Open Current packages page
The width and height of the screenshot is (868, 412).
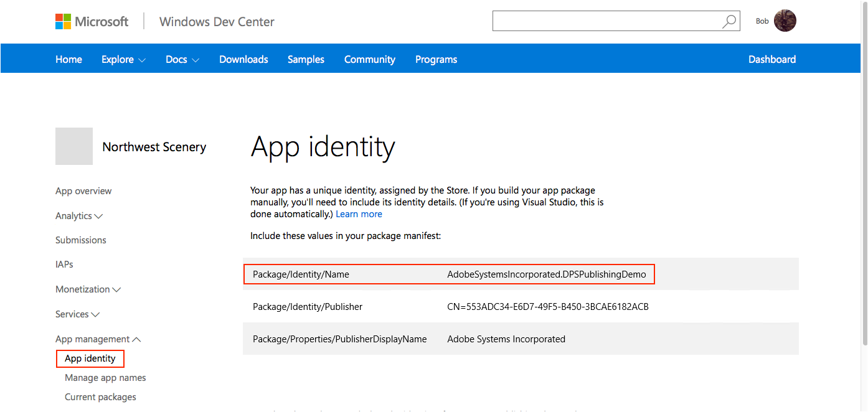pos(100,397)
